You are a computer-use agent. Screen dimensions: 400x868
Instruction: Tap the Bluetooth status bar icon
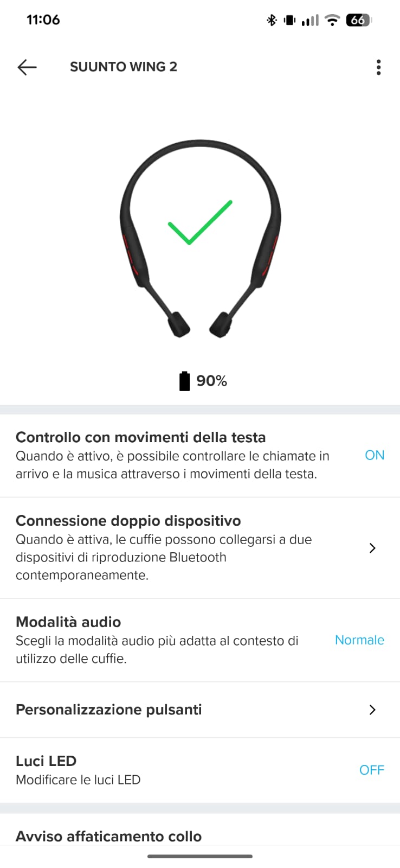[x=272, y=21]
